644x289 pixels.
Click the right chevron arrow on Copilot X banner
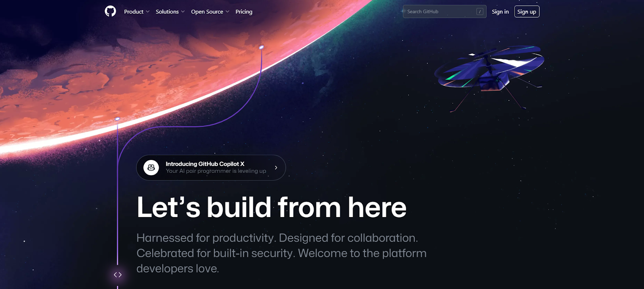(276, 168)
